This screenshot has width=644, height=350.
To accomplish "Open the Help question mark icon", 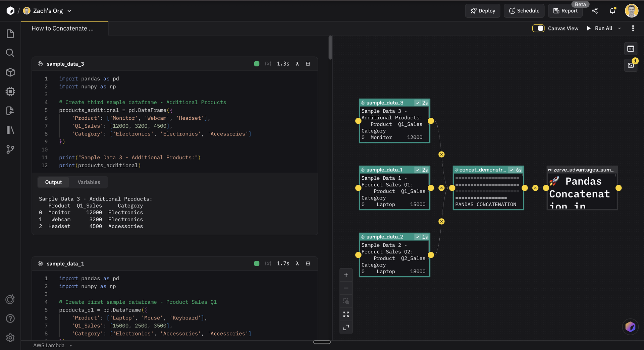I will coord(10,318).
